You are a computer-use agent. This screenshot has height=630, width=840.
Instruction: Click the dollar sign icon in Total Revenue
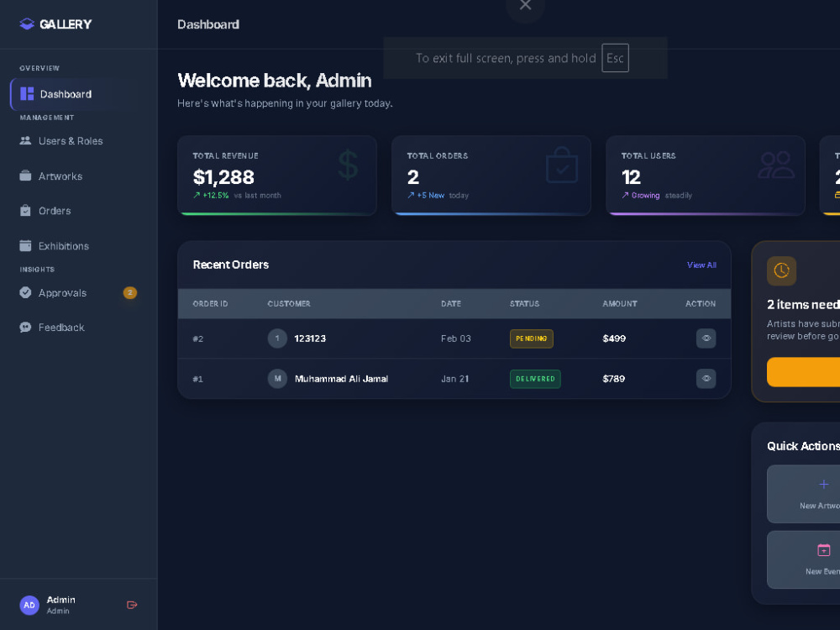click(349, 165)
